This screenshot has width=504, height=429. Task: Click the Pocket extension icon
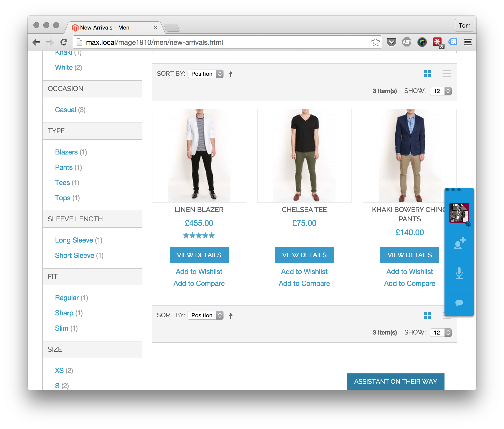(391, 42)
